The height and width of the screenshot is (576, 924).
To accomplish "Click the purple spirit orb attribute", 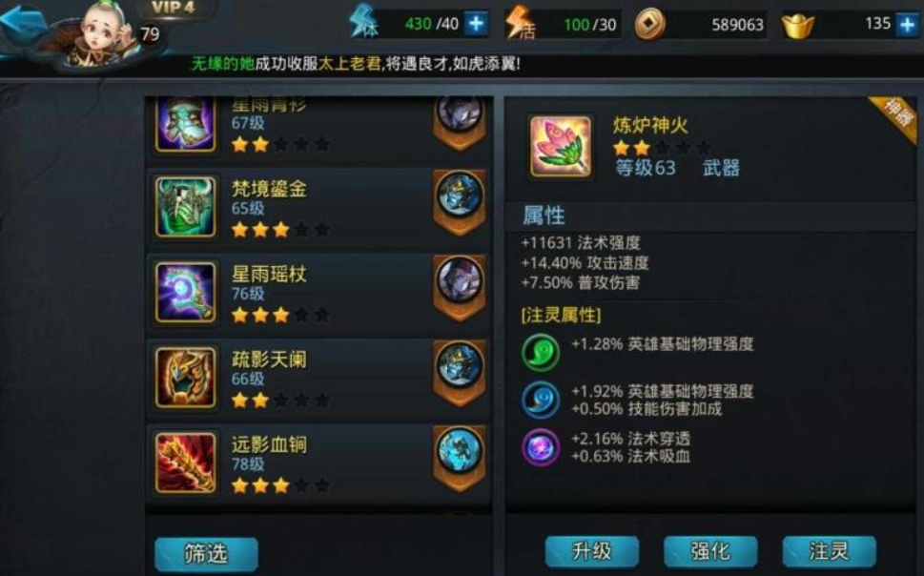I will 541,447.
